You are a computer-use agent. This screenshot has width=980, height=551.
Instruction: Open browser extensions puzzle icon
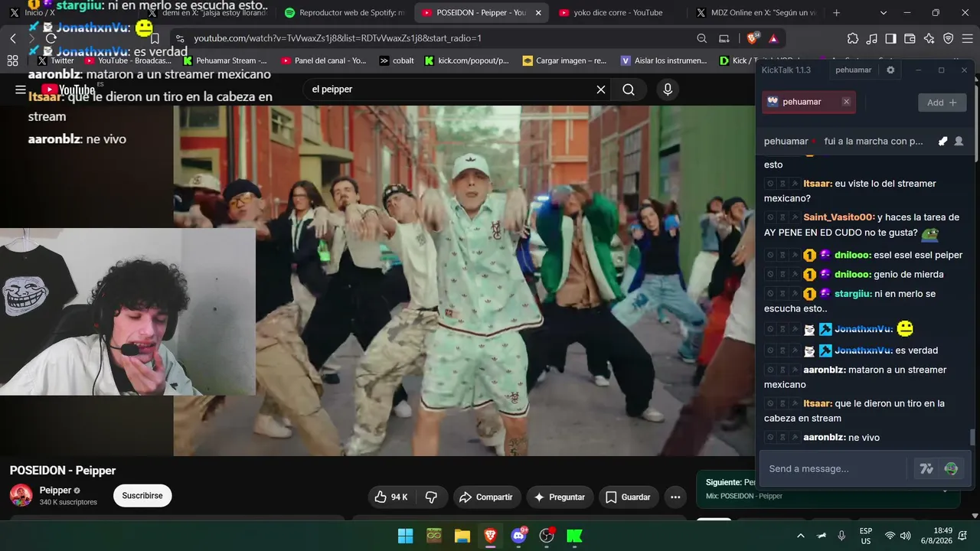(x=853, y=38)
